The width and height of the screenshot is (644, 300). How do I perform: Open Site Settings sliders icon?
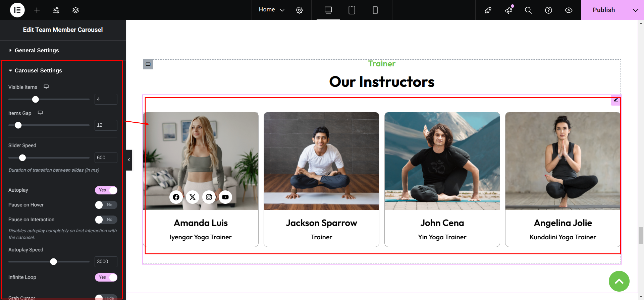[56, 10]
